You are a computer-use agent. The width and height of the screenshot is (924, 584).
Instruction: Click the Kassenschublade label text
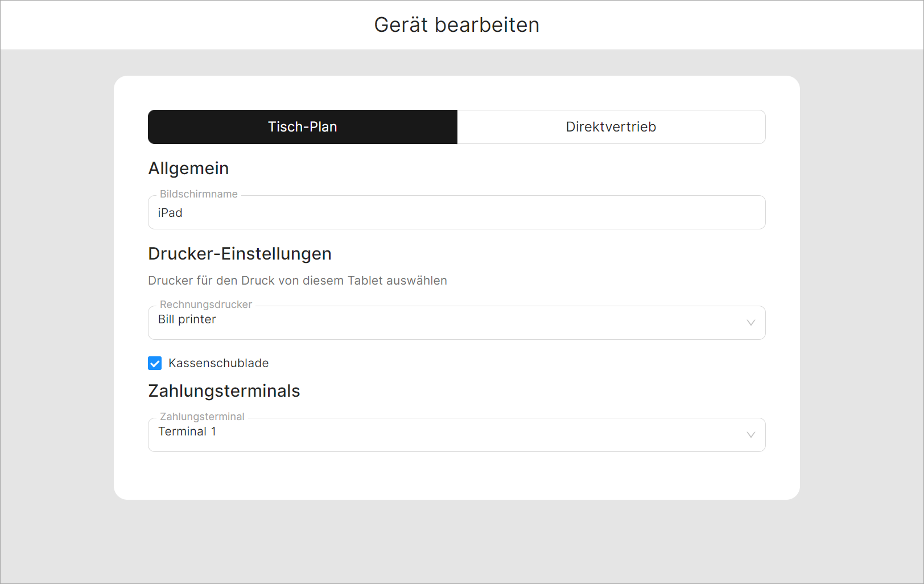[218, 363]
